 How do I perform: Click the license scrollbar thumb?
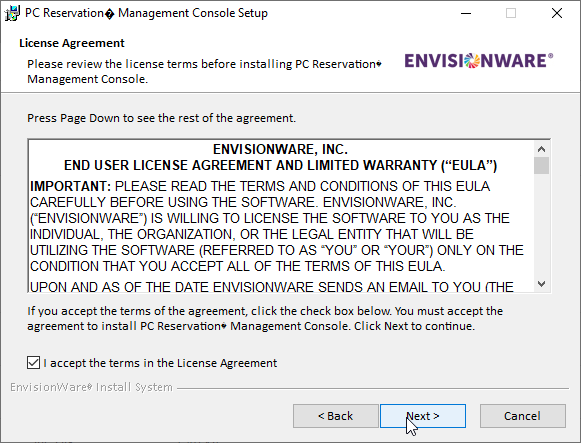pyautogui.click(x=541, y=165)
